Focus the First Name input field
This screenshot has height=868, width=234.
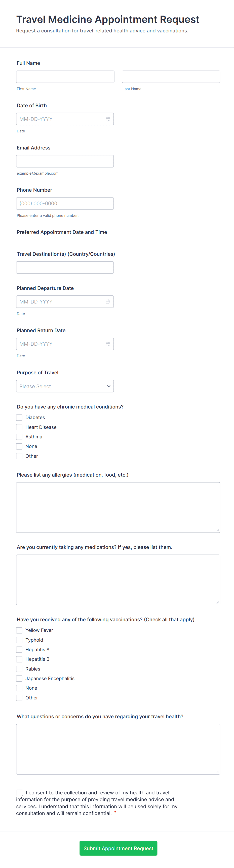65,77
